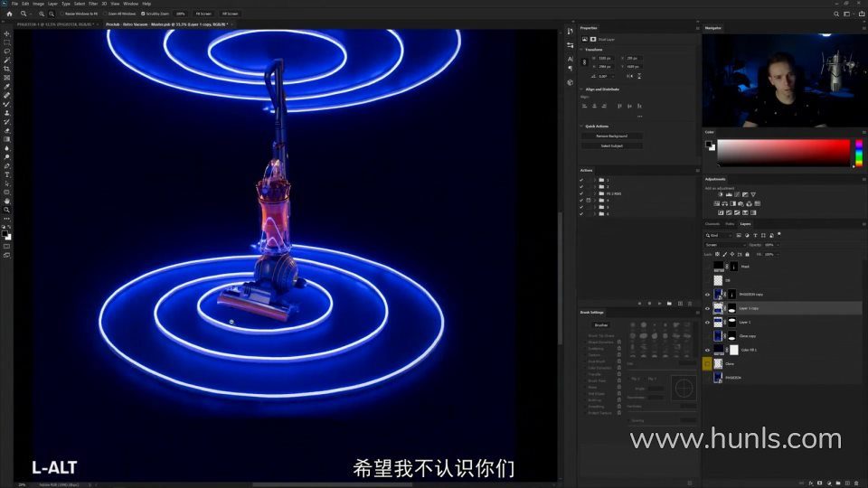Show the Mask layer
Viewport: 868px width, 488px height.
[707, 267]
